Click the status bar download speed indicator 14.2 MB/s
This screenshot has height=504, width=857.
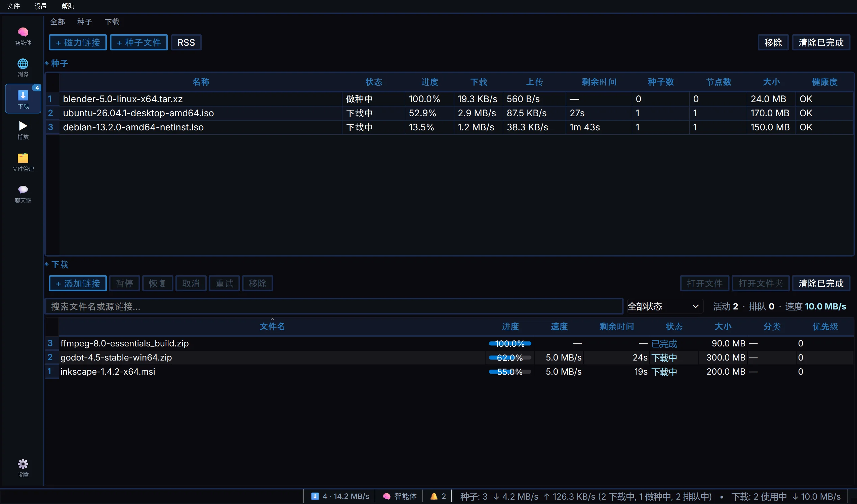pos(340,496)
